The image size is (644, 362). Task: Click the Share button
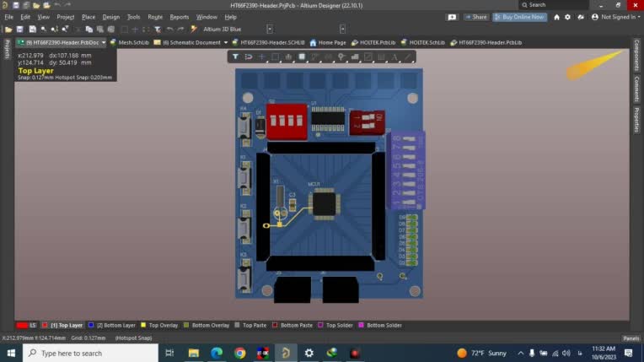[x=476, y=17]
